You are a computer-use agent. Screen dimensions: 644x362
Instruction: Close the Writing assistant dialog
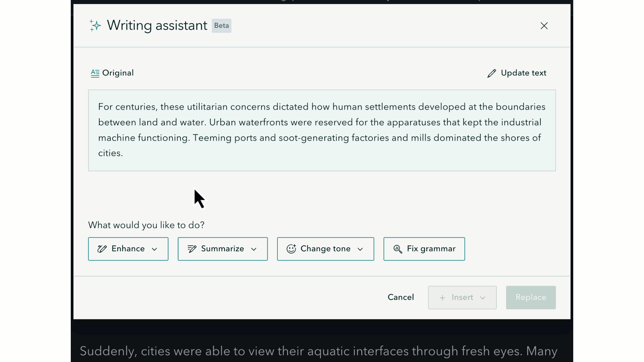544,26
